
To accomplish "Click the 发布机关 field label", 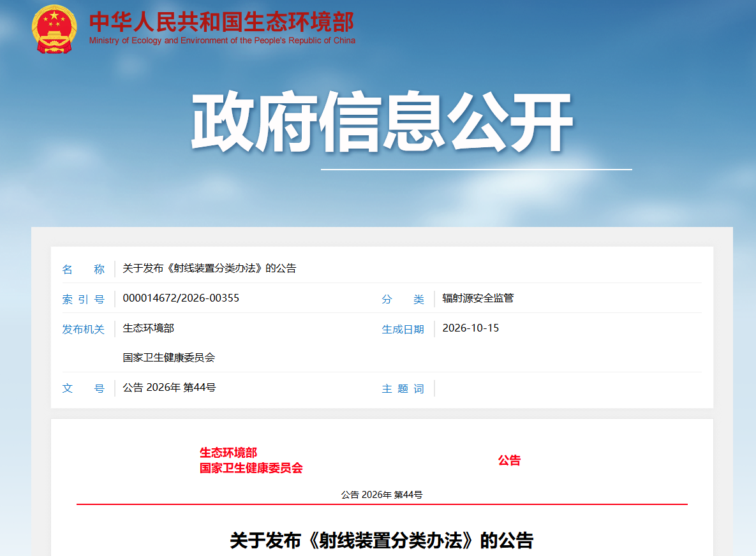I will [83, 329].
